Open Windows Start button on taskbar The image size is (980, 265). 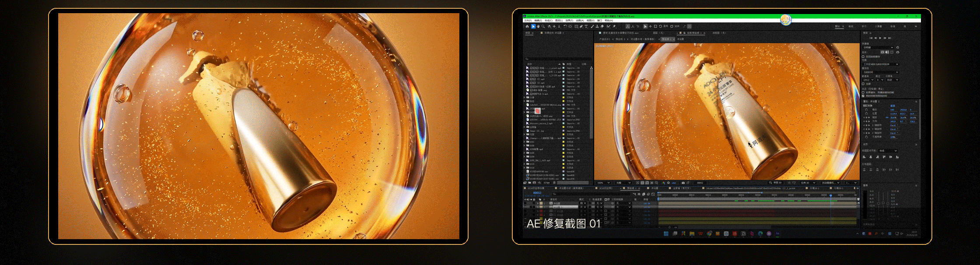pos(666,233)
